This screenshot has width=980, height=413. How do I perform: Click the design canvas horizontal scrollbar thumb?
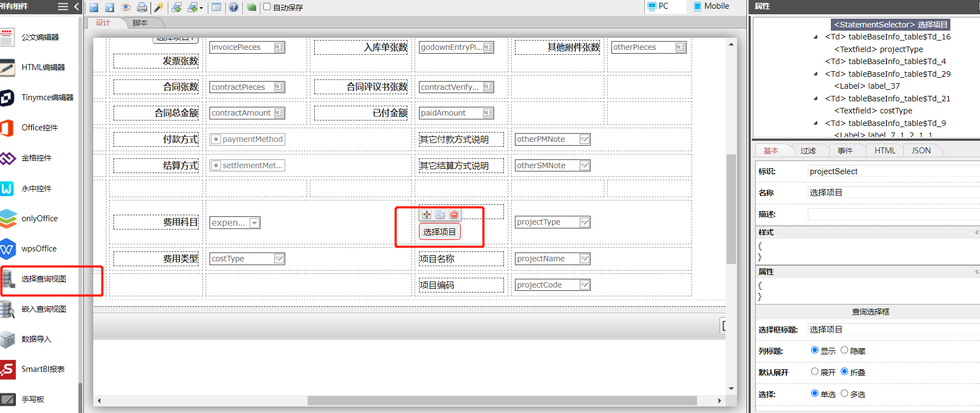click(502, 400)
